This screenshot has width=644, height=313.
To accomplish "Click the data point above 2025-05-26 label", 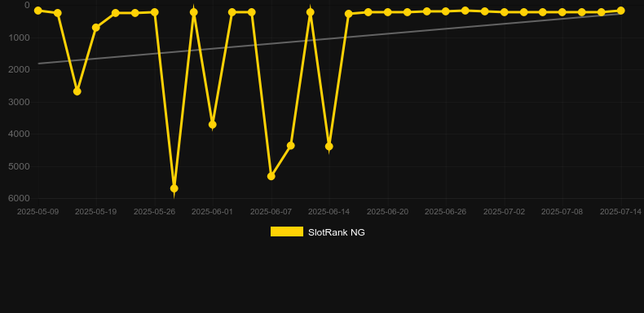I will [154, 12].
